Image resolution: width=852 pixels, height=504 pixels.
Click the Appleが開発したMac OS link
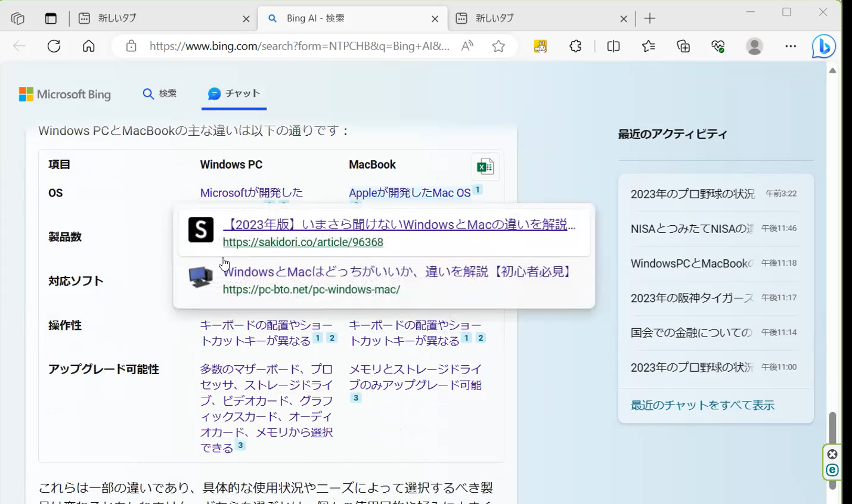coord(410,193)
